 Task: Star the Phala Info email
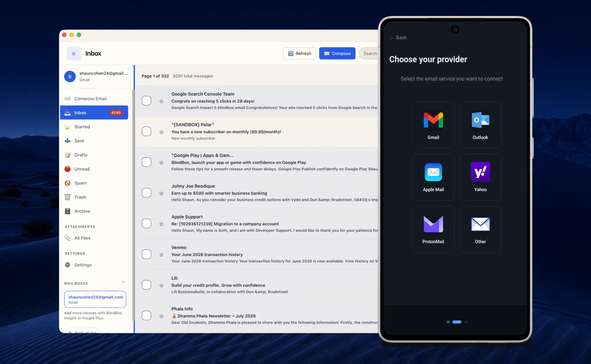(161, 316)
